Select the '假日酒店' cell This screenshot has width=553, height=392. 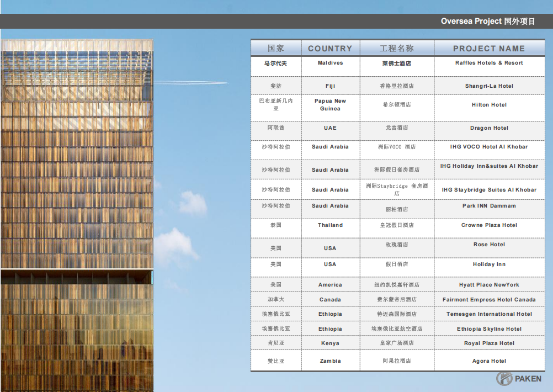(397, 267)
